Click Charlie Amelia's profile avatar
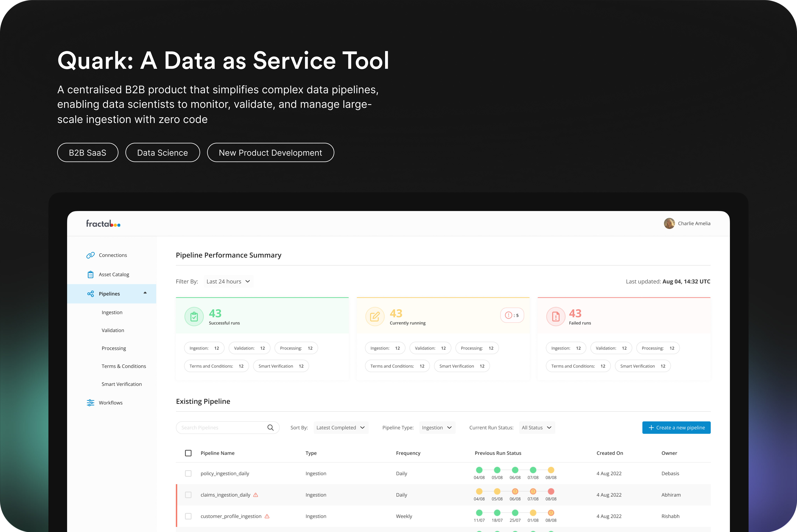This screenshot has height=532, width=797. point(669,223)
